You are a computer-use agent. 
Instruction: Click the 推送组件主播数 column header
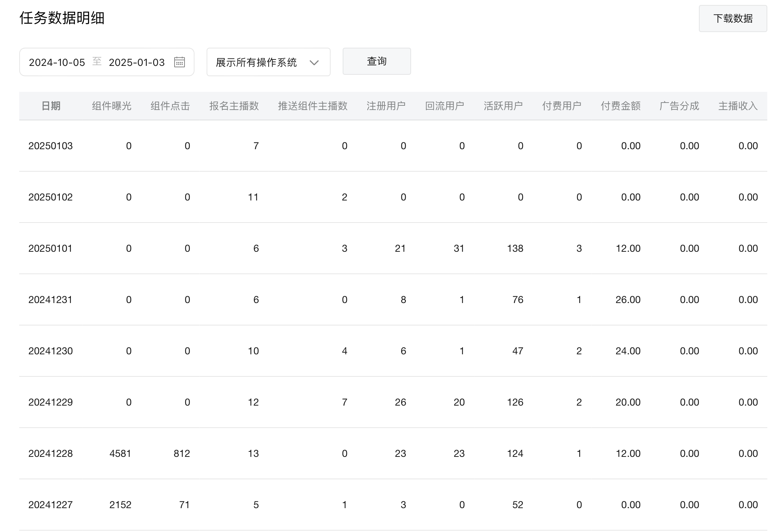312,106
